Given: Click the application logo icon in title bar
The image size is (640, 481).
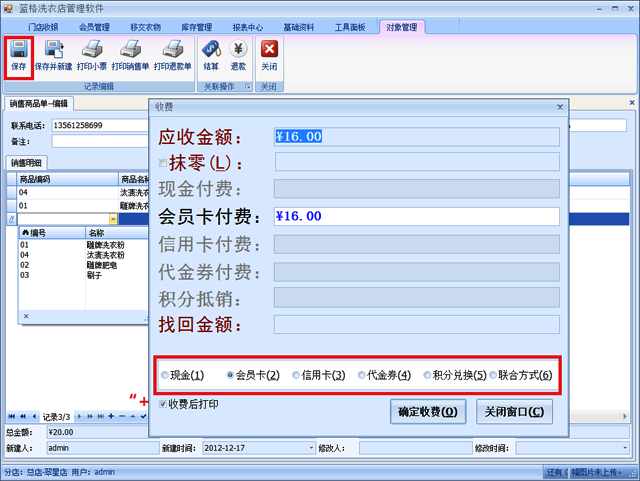Looking at the screenshot, I should coord(8,8).
